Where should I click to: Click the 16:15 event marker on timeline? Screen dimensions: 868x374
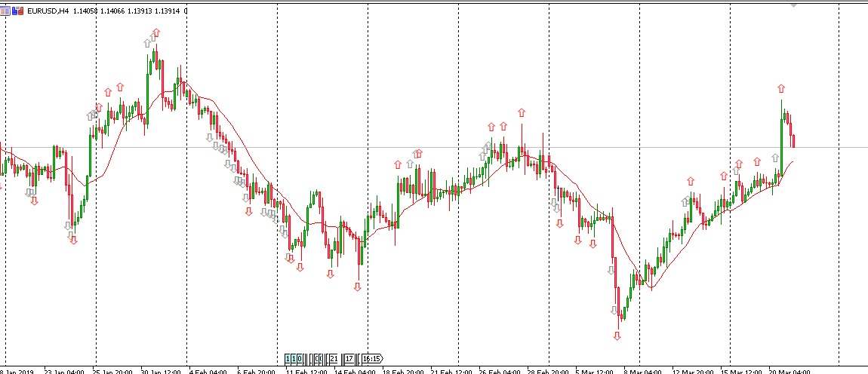(x=373, y=358)
